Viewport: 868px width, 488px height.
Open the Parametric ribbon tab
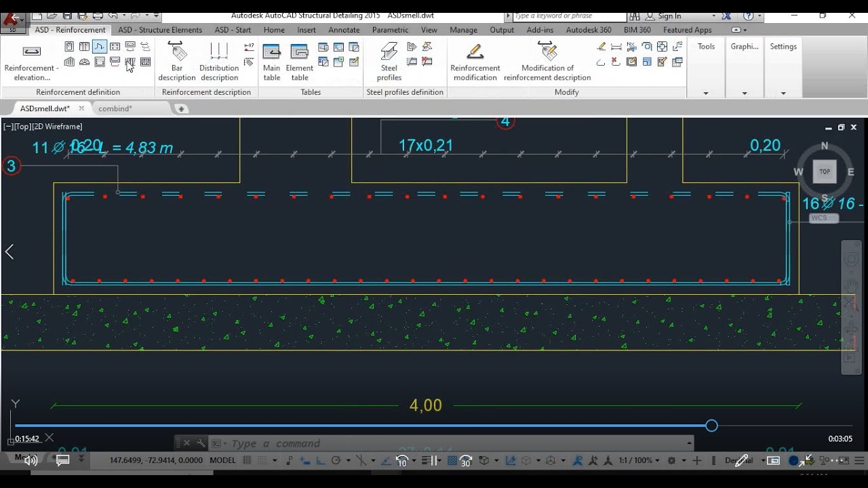pos(390,30)
